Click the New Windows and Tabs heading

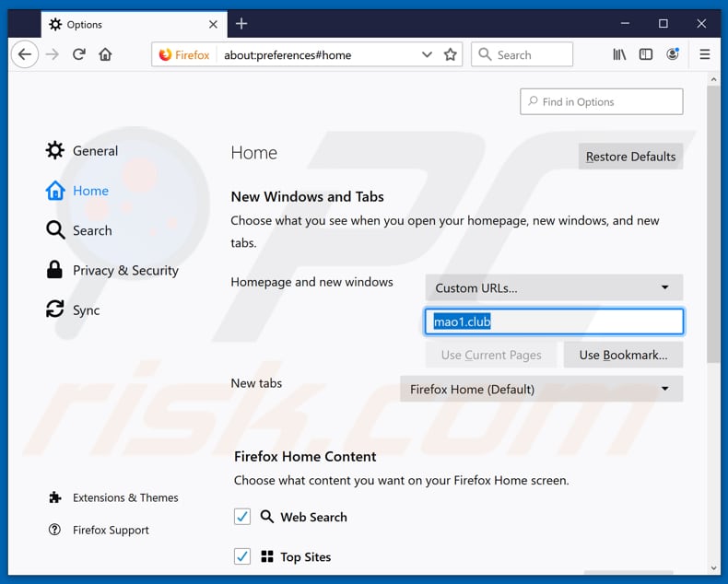[308, 197]
